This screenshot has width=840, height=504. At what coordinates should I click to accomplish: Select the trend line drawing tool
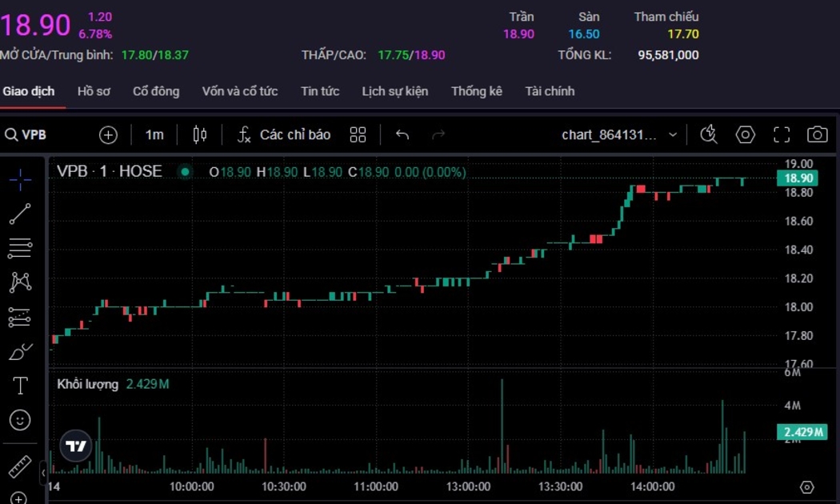(x=20, y=214)
